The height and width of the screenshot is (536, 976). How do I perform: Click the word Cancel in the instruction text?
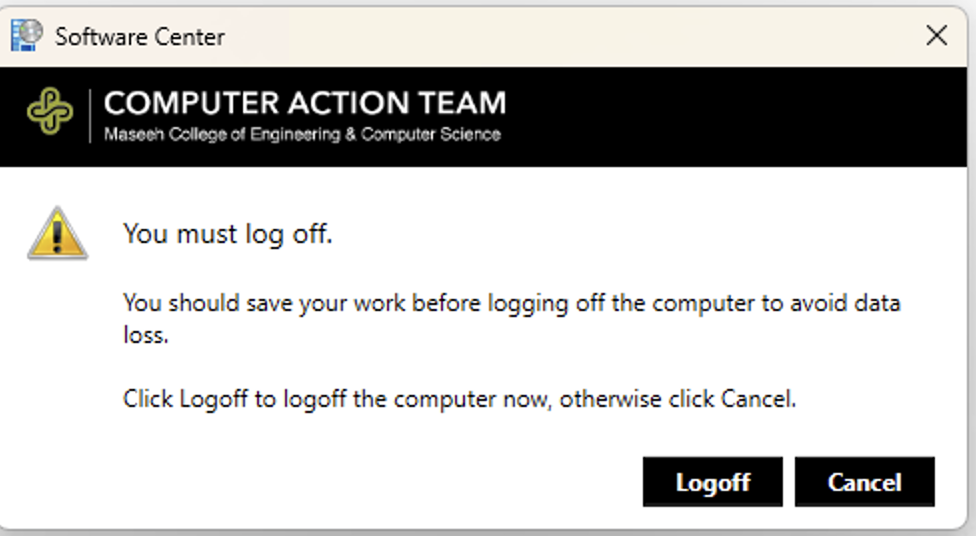758,398
